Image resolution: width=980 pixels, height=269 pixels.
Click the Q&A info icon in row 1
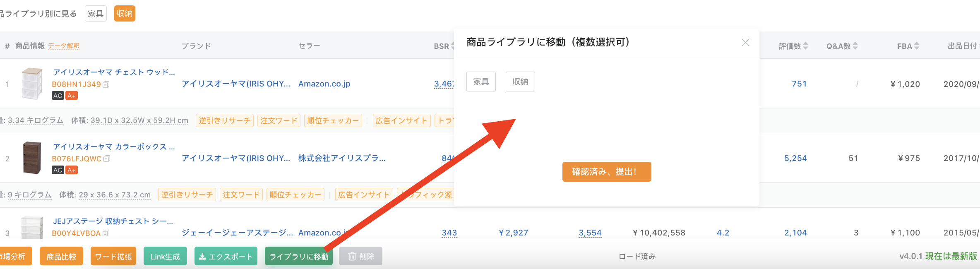point(857,84)
